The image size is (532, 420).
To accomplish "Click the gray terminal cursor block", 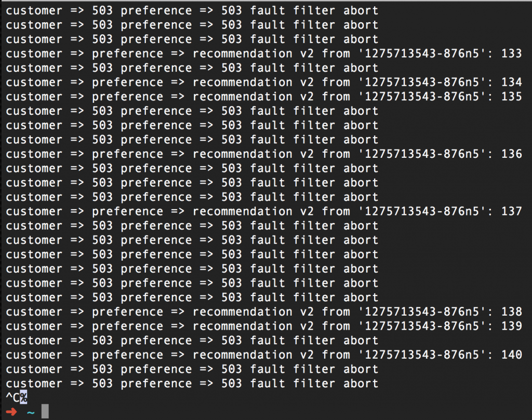I will tap(45, 412).
